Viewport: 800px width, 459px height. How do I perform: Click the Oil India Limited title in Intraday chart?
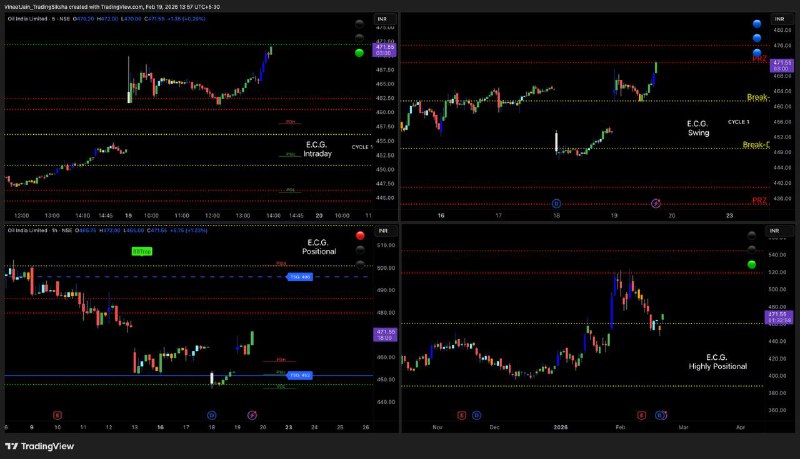[x=30, y=18]
